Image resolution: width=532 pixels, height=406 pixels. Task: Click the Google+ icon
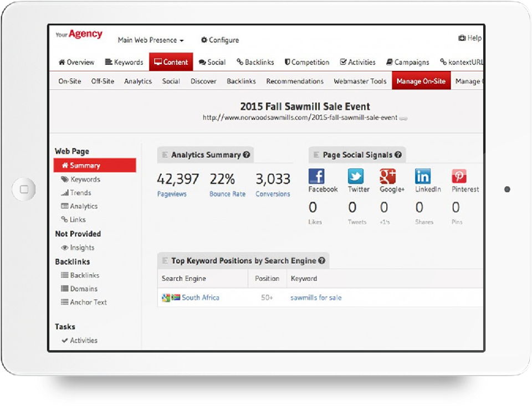387,177
